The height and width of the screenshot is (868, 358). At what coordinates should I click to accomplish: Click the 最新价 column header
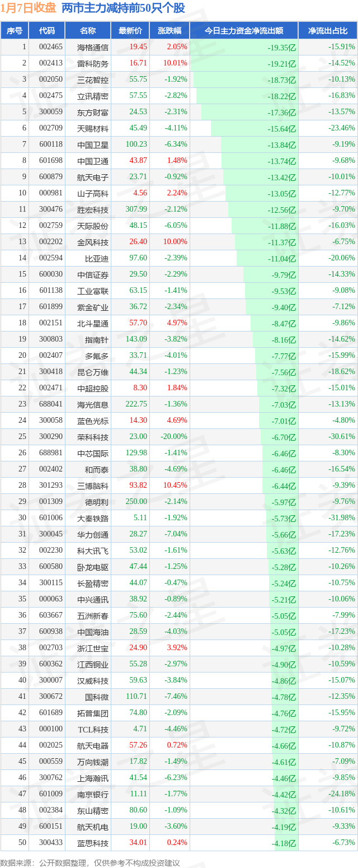click(130, 31)
